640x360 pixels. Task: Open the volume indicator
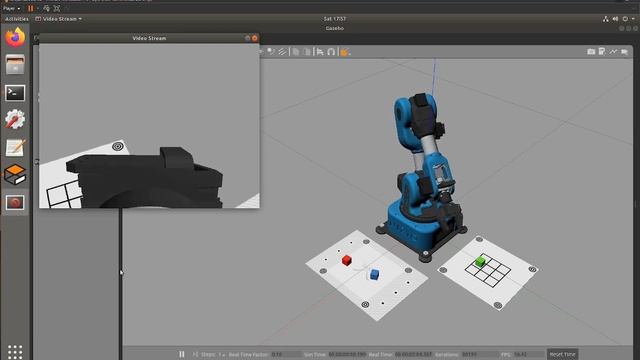tap(615, 19)
